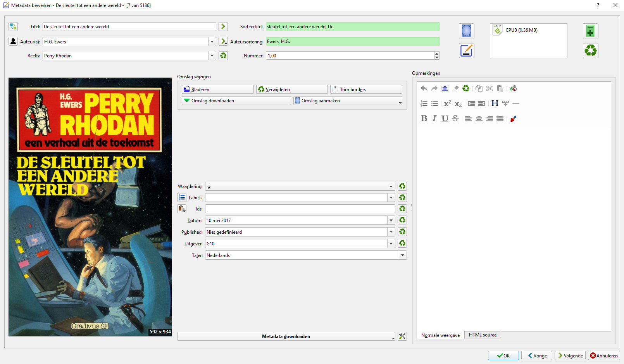Add a format with the green book plus icon
Image resolution: width=624 pixels, height=364 pixels.
coord(591,31)
